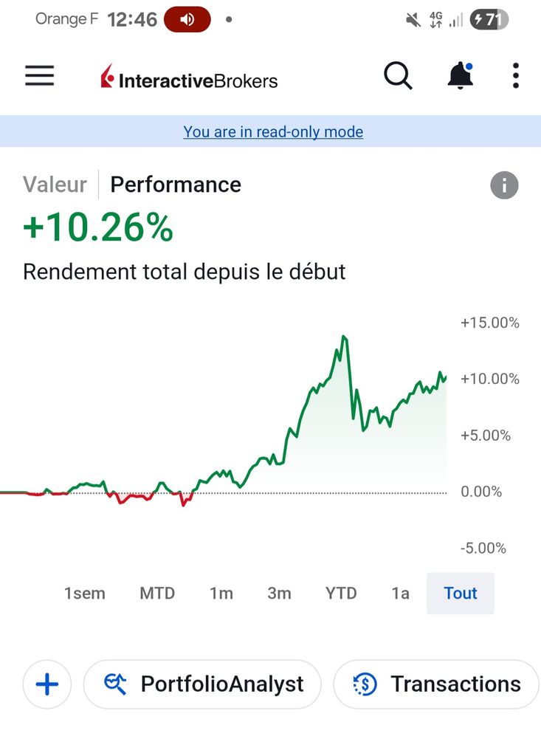
Task: Select the MTD time range
Action: pos(157,593)
